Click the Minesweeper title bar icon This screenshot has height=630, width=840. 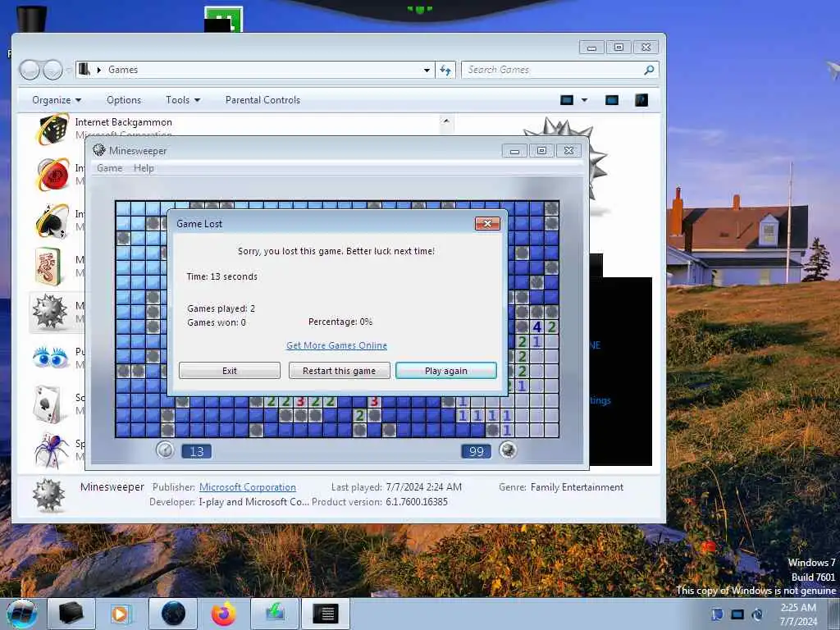pyautogui.click(x=99, y=150)
